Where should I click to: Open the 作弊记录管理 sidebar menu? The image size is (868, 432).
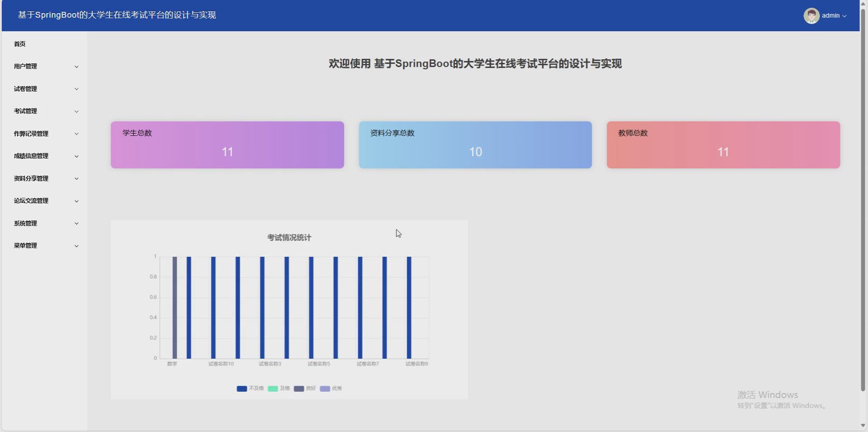[44, 134]
